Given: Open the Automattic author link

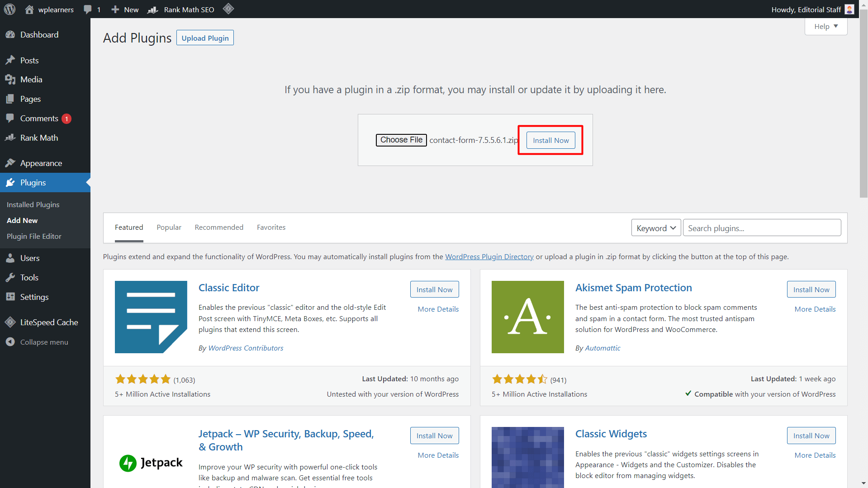Looking at the screenshot, I should pyautogui.click(x=602, y=348).
